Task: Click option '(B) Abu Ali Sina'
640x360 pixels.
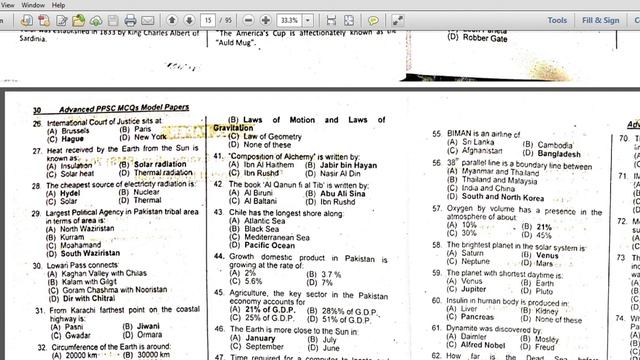Action: (336, 193)
